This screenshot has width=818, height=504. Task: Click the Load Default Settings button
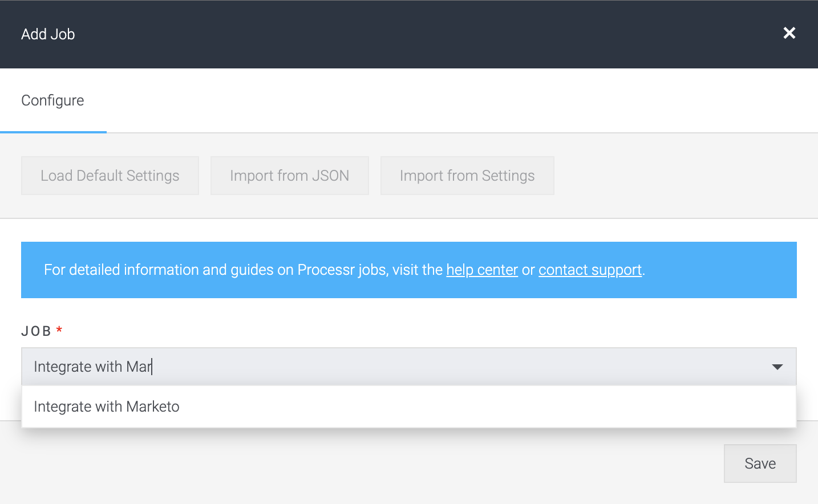tap(110, 176)
